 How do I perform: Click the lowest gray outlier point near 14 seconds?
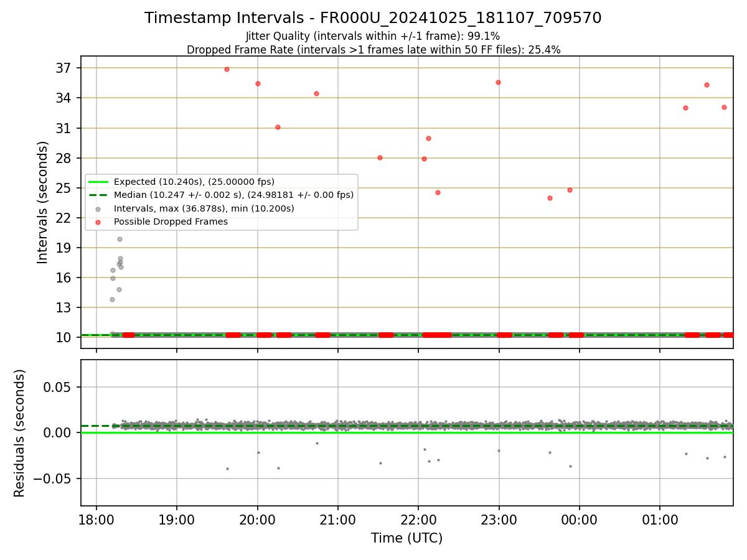(x=112, y=299)
